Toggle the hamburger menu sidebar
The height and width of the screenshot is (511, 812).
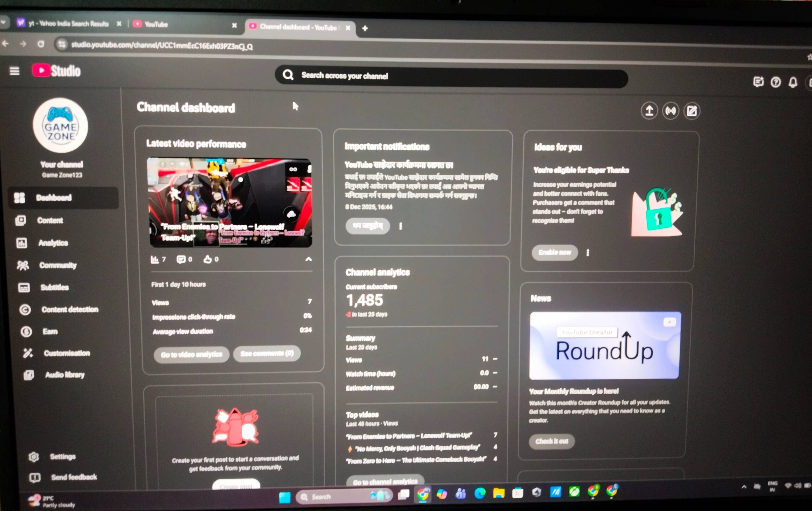[x=14, y=71]
